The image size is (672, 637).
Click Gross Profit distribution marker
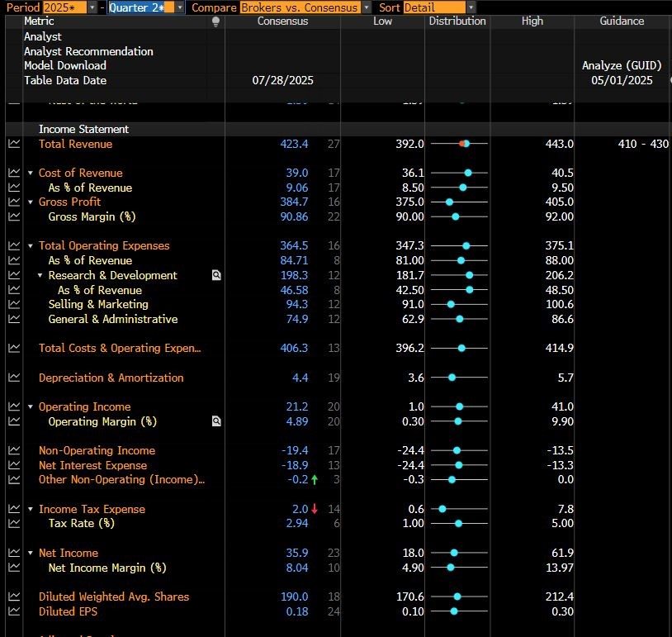click(x=449, y=202)
